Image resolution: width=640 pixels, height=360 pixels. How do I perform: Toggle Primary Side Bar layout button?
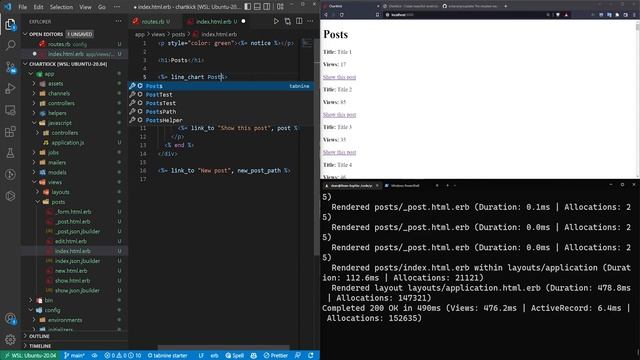pyautogui.click(x=248, y=7)
